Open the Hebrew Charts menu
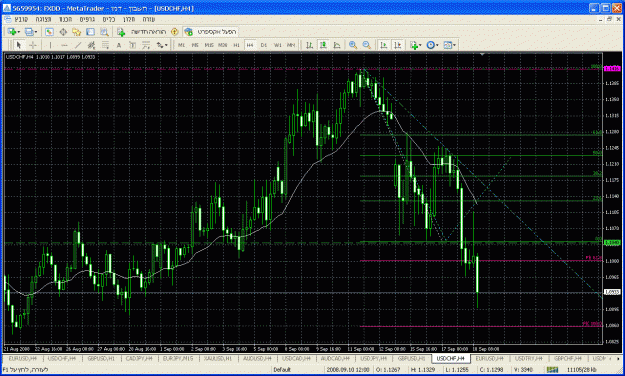The width and height of the screenshot is (625, 376). (x=87, y=19)
